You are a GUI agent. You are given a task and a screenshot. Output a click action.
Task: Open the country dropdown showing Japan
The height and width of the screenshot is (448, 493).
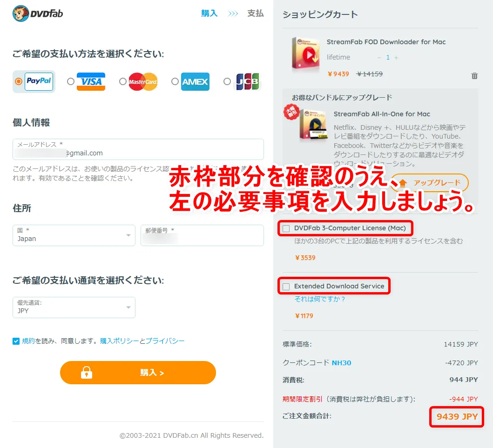tap(74, 235)
